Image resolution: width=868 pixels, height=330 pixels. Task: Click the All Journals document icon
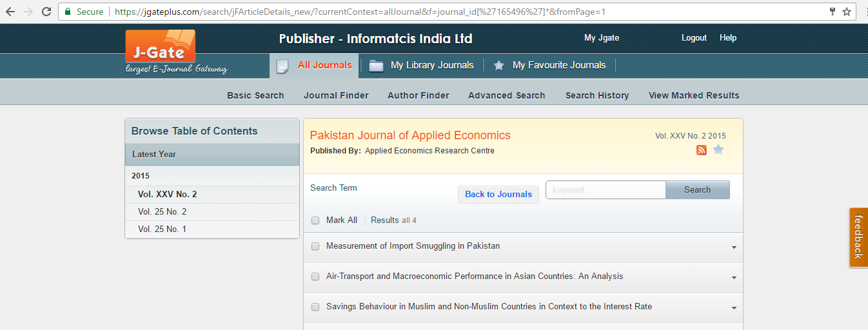(282, 66)
